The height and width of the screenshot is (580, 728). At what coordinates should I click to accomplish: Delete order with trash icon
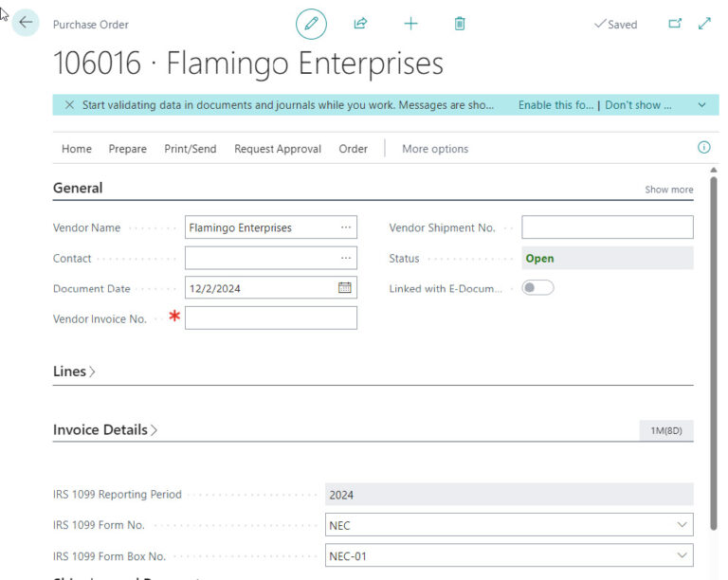(x=460, y=23)
